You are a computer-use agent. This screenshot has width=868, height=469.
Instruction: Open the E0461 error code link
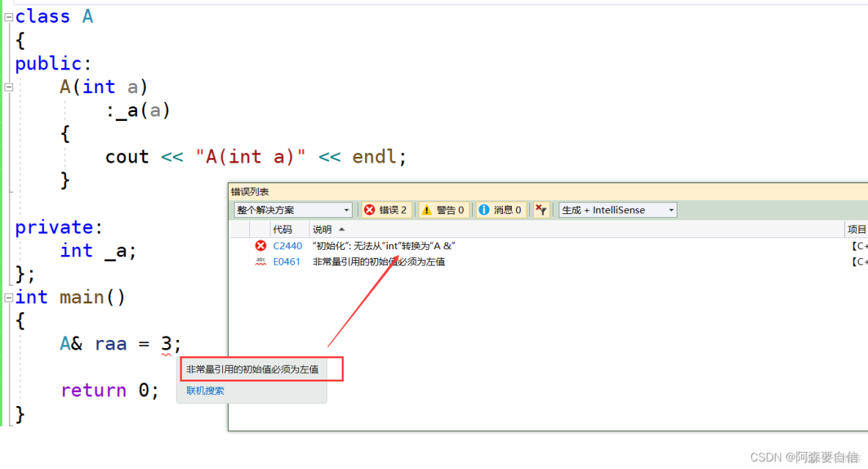(x=286, y=262)
